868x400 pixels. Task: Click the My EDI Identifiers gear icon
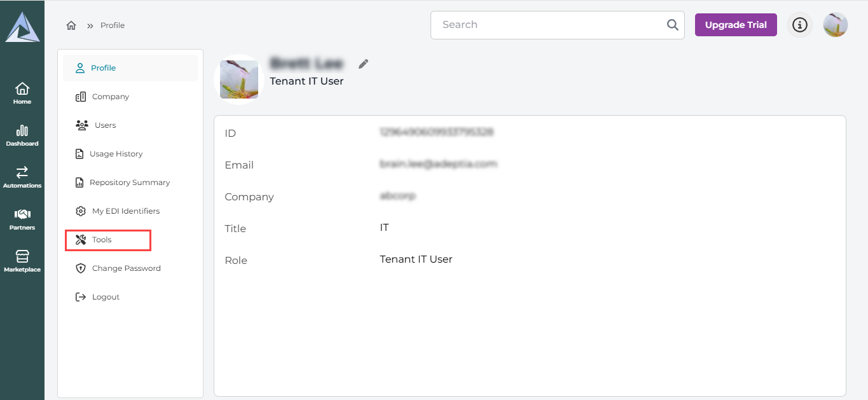tap(81, 211)
